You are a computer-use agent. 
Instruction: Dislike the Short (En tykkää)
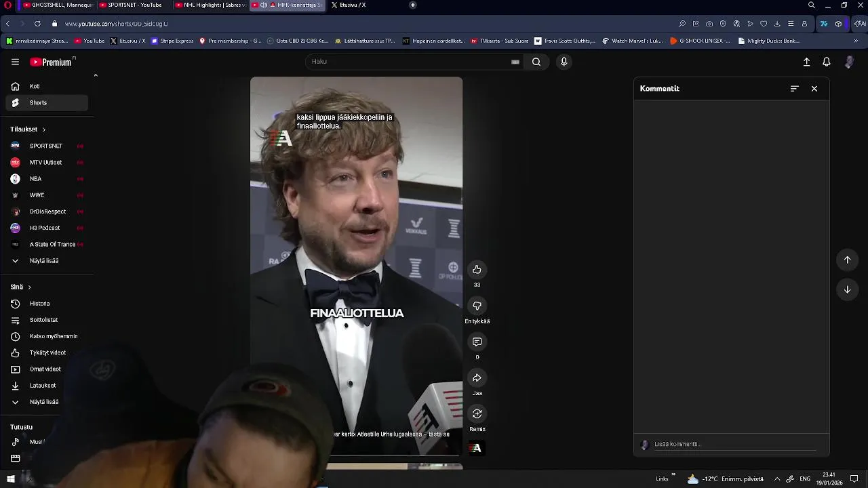[477, 306]
